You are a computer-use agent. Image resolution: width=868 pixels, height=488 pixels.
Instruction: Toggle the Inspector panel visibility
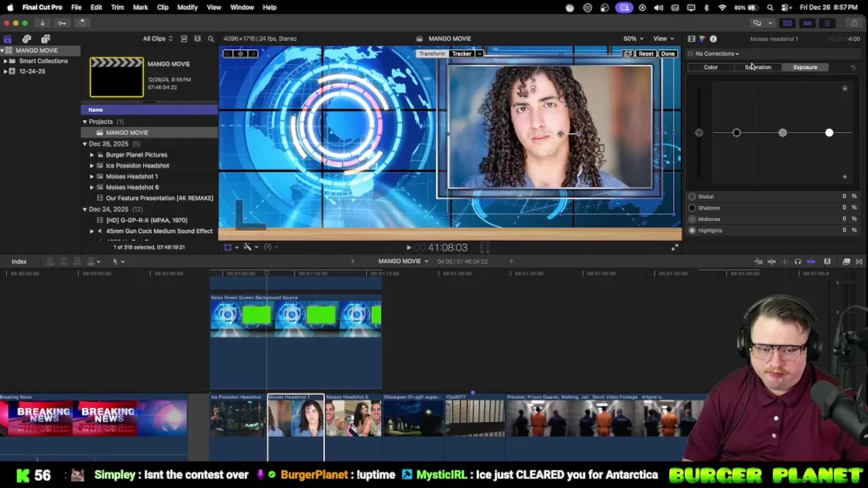(827, 23)
